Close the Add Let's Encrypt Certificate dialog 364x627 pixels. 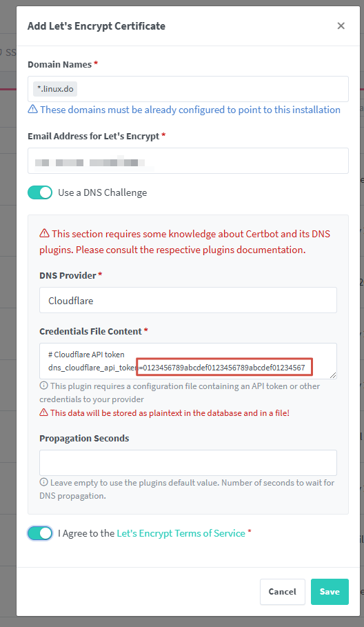click(x=341, y=26)
